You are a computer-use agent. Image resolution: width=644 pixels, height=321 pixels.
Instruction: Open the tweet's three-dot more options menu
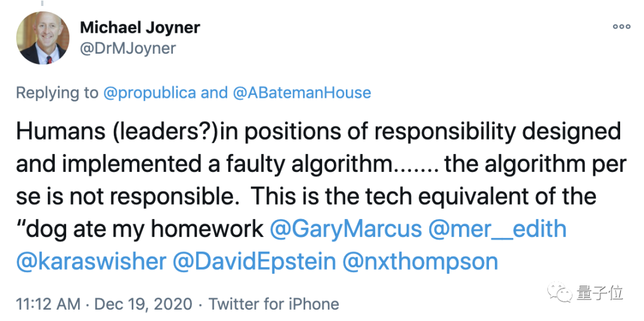click(x=621, y=26)
